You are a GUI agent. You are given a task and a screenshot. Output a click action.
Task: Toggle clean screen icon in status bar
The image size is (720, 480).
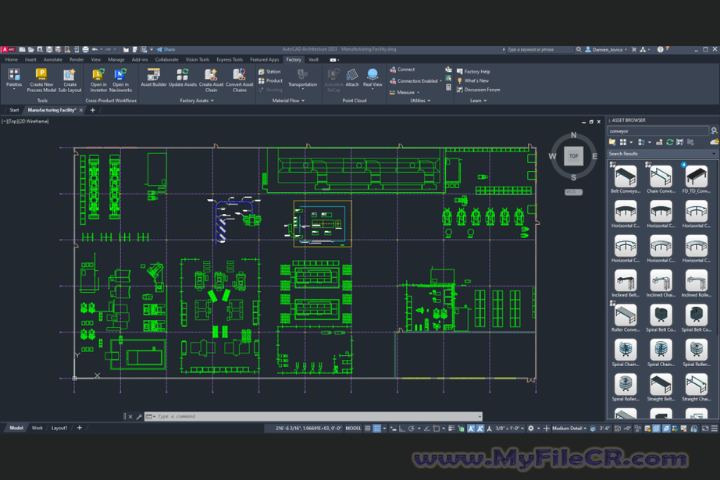[x=705, y=429]
